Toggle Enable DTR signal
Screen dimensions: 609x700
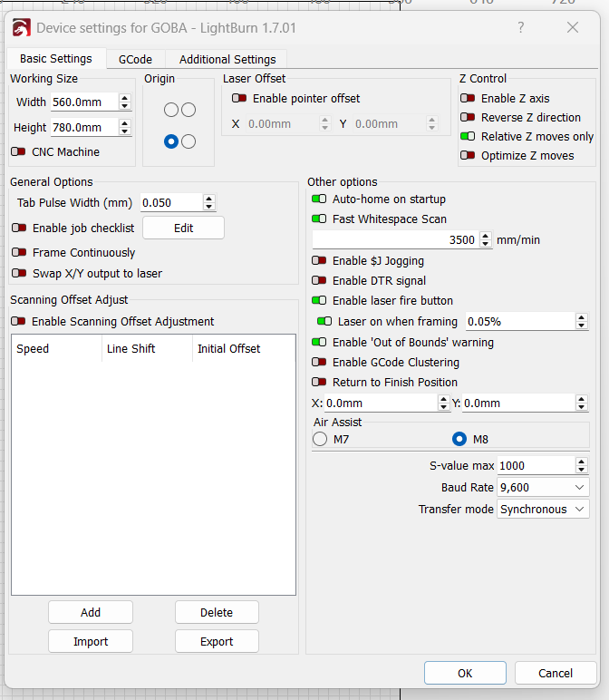pyautogui.click(x=319, y=281)
